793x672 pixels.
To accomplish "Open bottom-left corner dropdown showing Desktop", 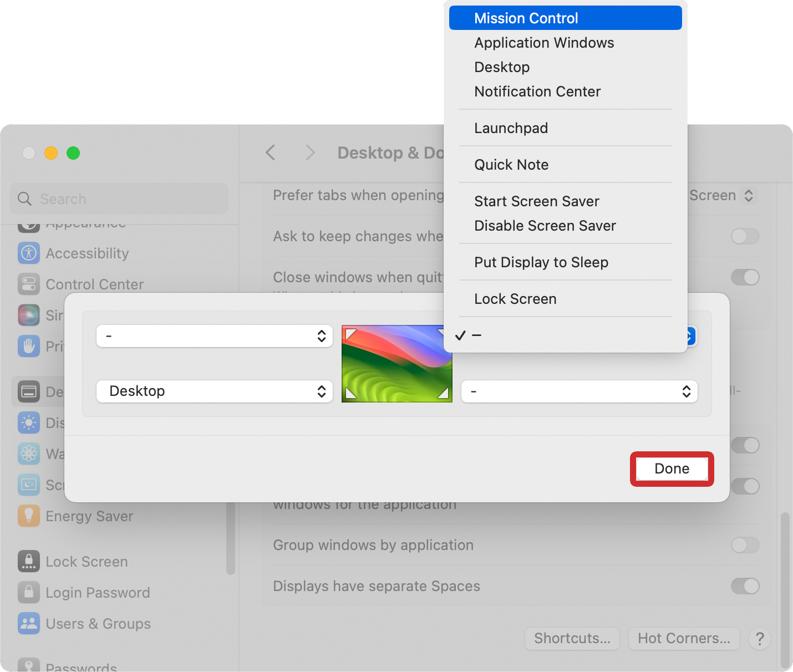I will 214,391.
